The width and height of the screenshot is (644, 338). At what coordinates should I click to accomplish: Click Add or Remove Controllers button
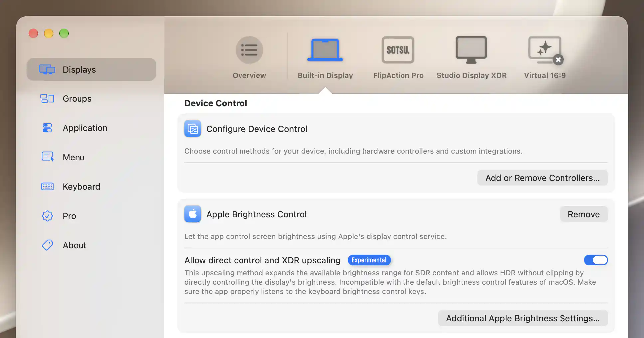pyautogui.click(x=543, y=178)
